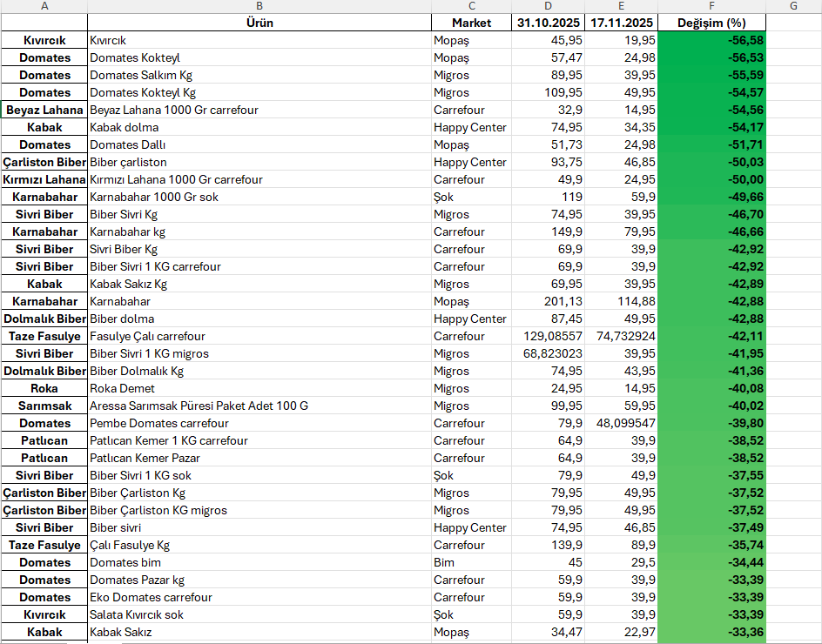Click the Çalı Fasulye Kg cell
Screen dimensions: 822x644
point(259,545)
